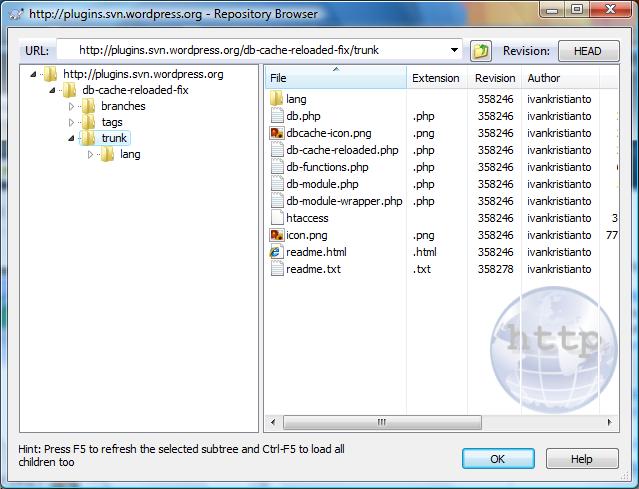Click the lang folder icon in tree
This screenshot has height=489, width=639.
click(x=107, y=154)
